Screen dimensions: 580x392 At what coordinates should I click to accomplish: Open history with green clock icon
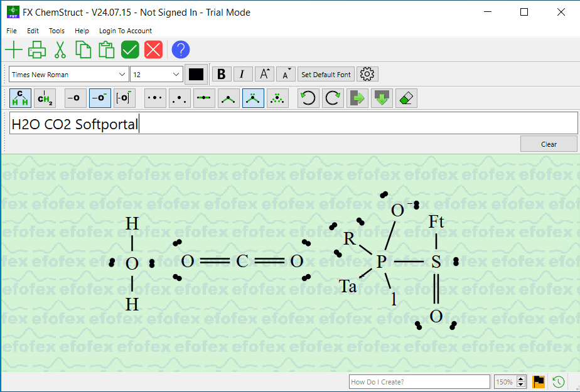pos(558,382)
